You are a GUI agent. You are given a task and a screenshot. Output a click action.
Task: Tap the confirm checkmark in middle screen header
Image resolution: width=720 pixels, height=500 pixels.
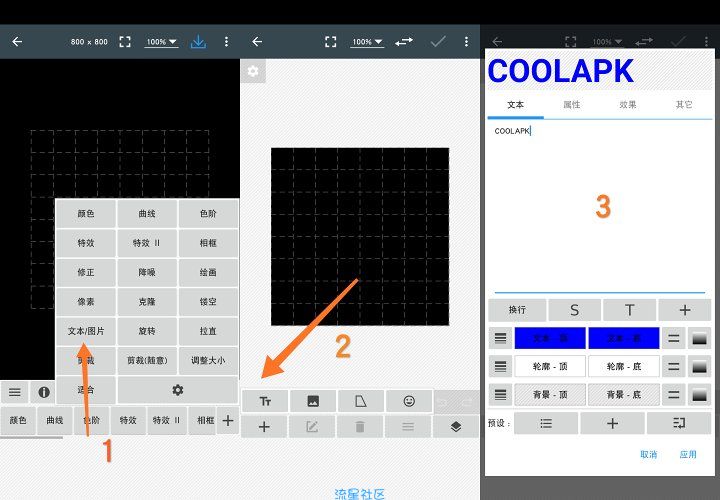[x=438, y=42]
